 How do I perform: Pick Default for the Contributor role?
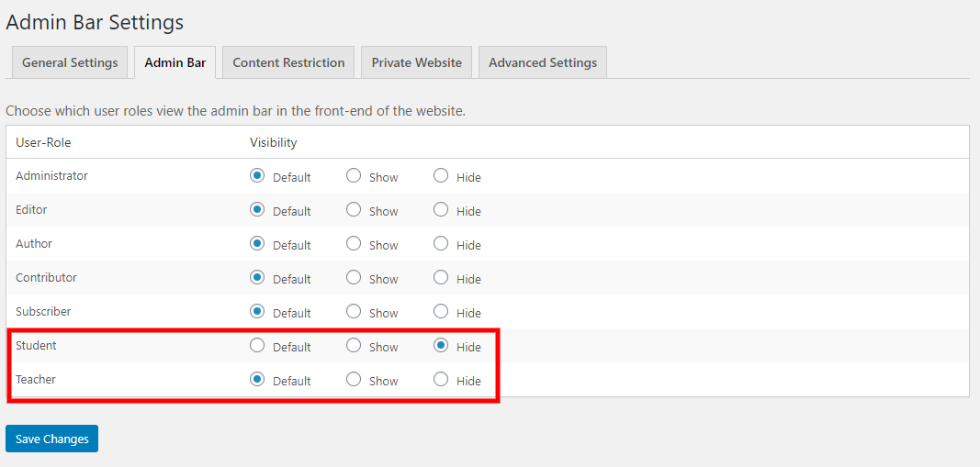(x=256, y=277)
